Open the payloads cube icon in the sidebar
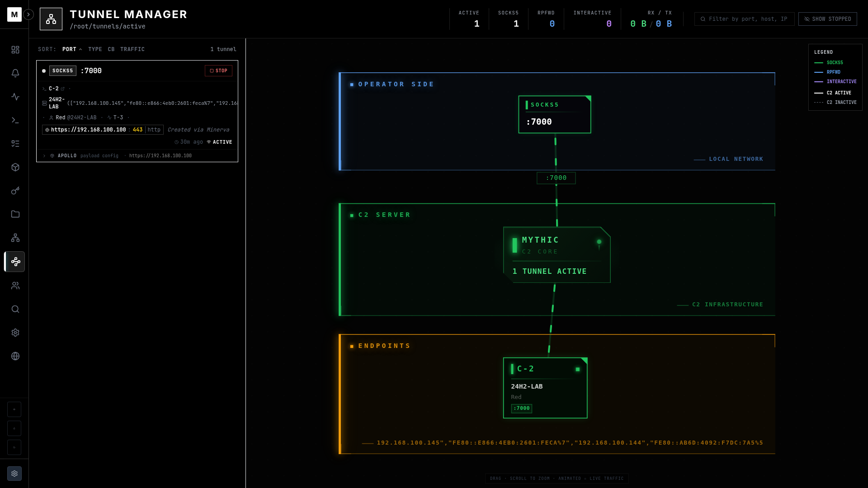868x488 pixels. [x=15, y=167]
